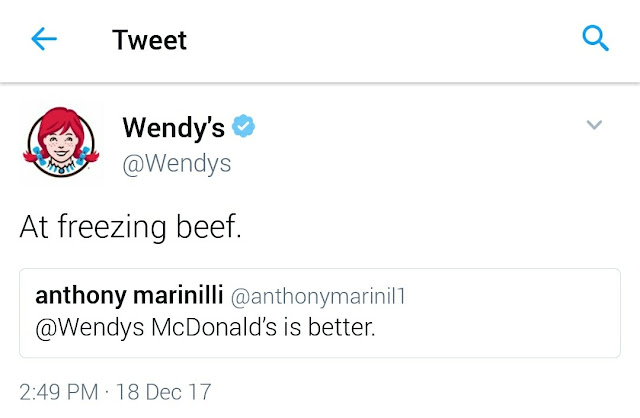Visit anthony marinilli's profile name
The height and width of the screenshot is (418, 640).
pos(129,295)
